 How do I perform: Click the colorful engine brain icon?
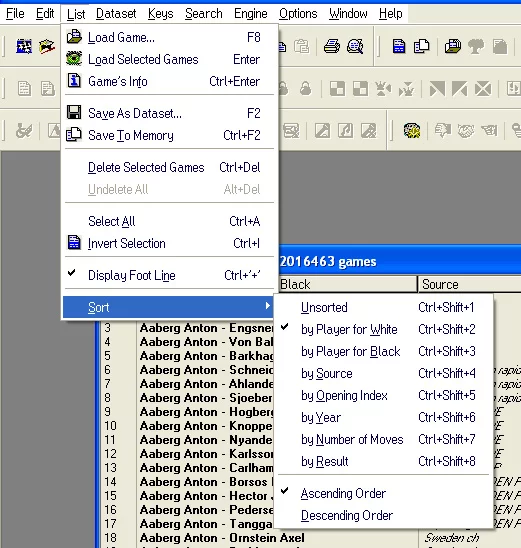point(412,130)
